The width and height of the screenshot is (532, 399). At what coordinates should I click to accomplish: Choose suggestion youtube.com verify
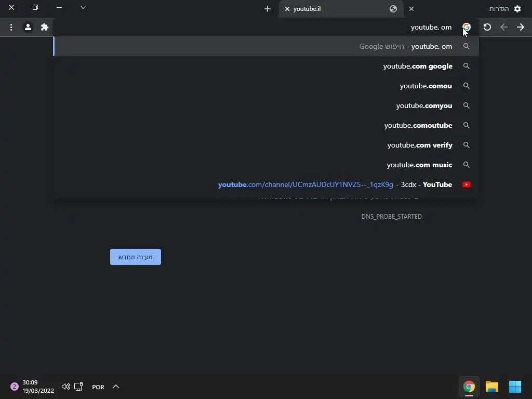(266, 145)
